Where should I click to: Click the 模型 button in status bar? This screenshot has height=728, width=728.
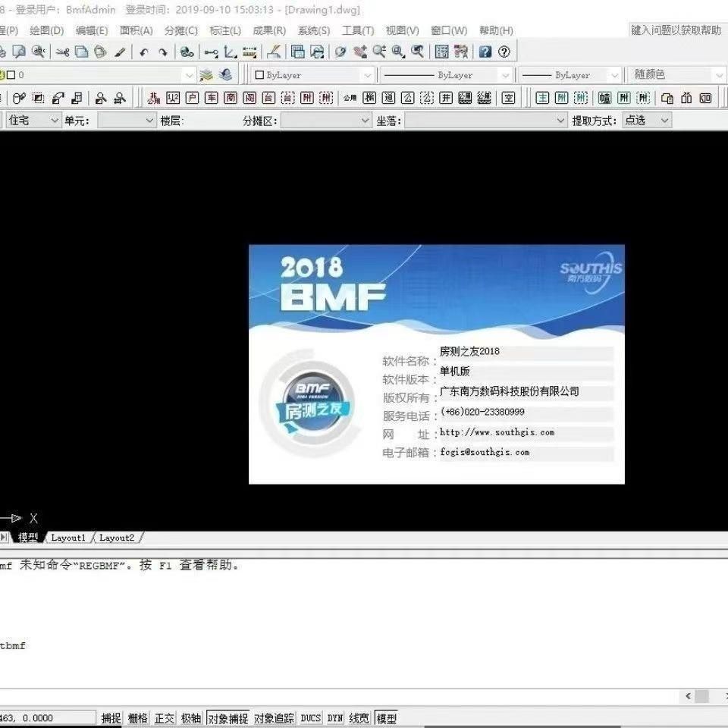click(x=386, y=718)
